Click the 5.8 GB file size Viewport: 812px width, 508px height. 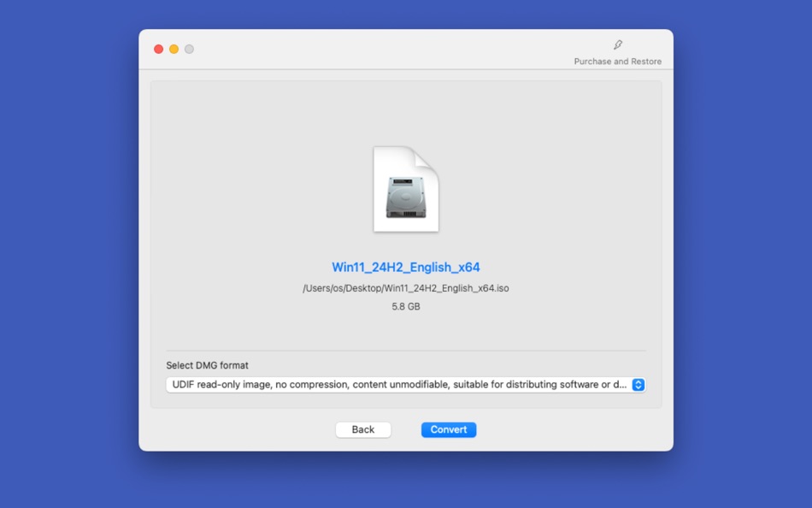point(406,306)
